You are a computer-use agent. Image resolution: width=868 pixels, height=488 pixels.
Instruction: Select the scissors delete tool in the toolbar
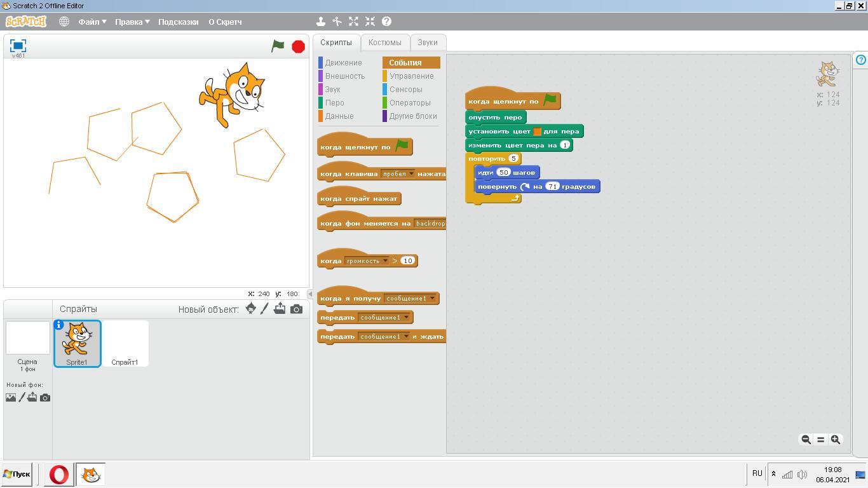point(337,22)
